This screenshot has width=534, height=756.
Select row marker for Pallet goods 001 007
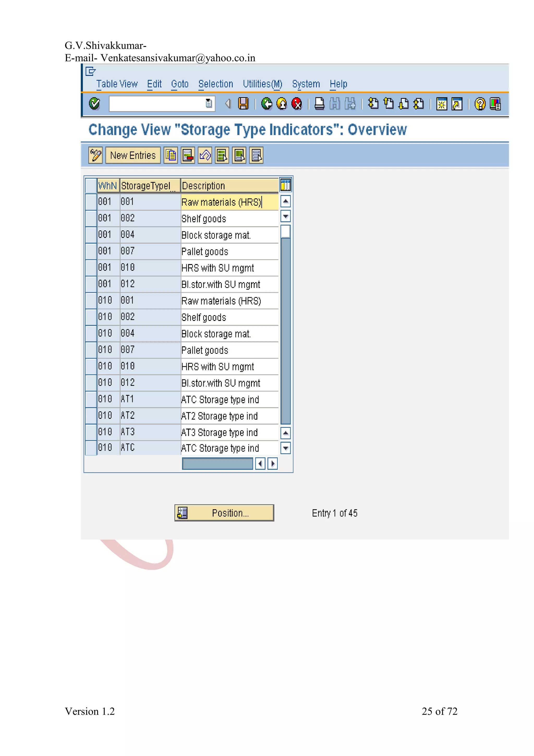coord(91,251)
